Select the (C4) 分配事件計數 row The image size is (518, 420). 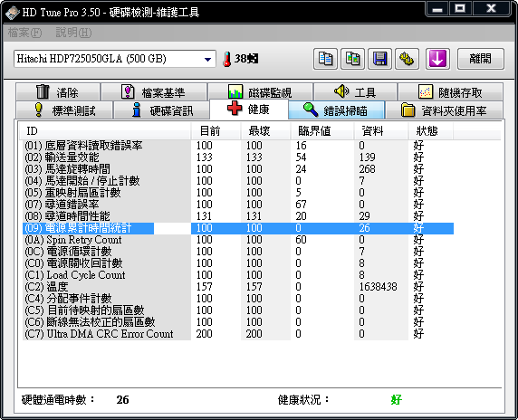point(238,299)
